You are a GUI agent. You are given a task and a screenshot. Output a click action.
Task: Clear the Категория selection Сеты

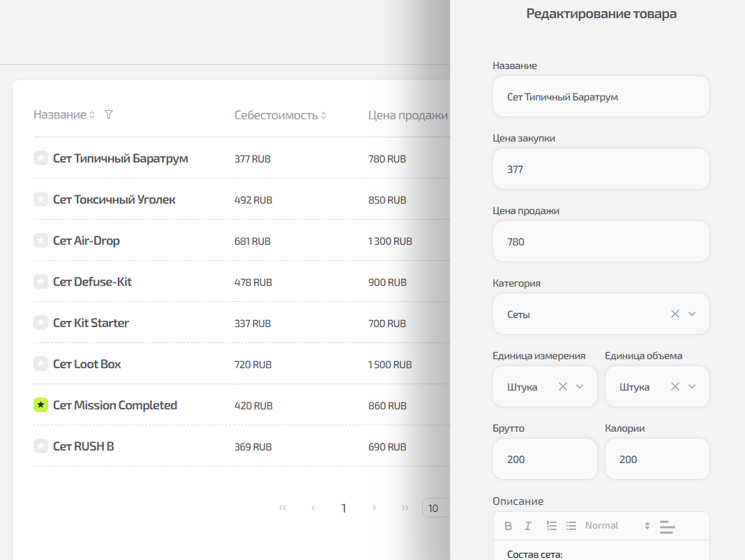tap(675, 314)
